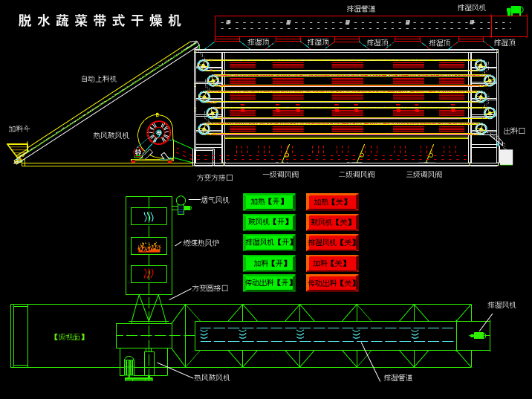The width and height of the screenshot is (532, 399).
Task: Select the green exhaust fan motor in the top view
Action: 478,336
